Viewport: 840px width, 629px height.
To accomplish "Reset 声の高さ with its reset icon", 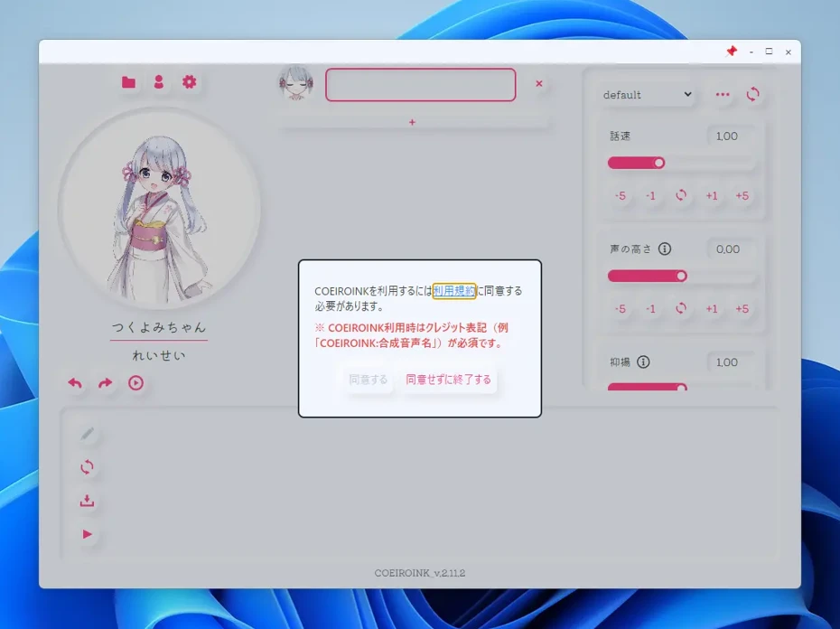I will tap(681, 308).
